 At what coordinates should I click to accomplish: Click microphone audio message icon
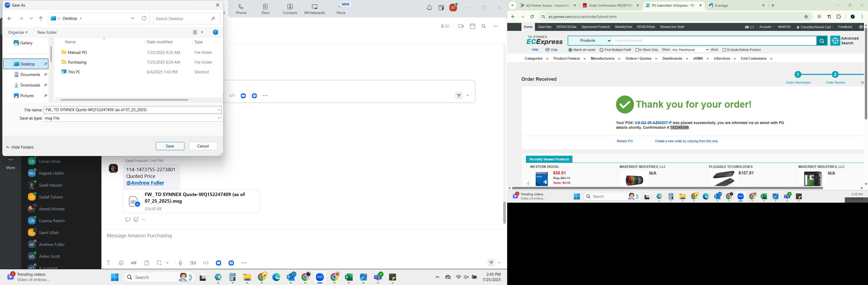(181, 263)
